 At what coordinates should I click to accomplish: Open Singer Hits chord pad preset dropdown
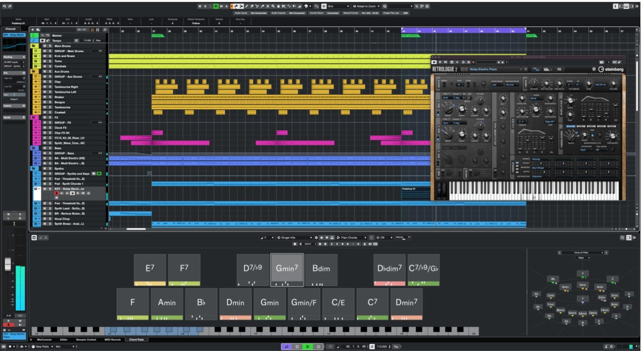tap(295, 238)
